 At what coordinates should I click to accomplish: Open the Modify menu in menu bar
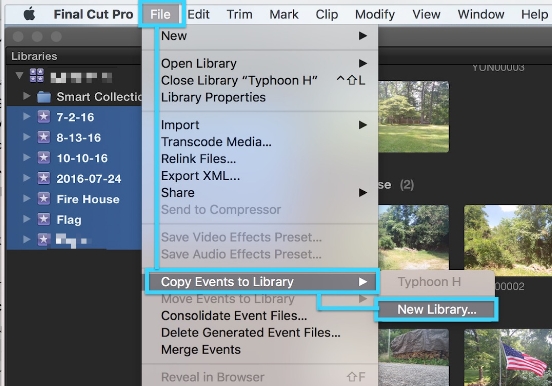pyautogui.click(x=375, y=14)
